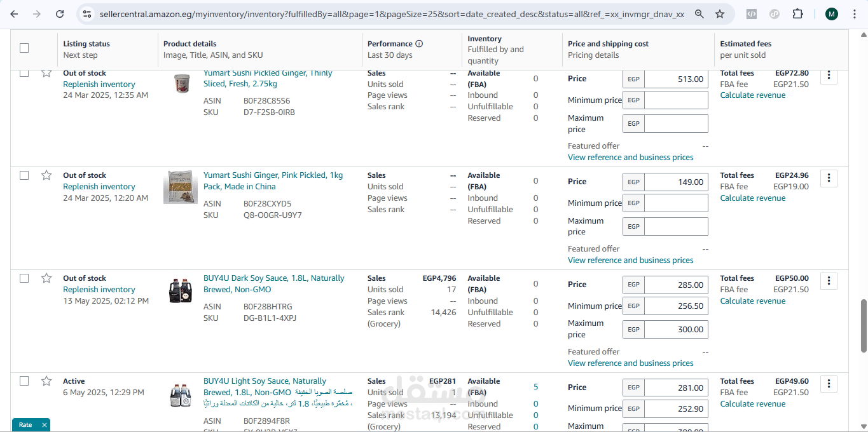This screenshot has height=432, width=868.
Task: Open Sushi Ginger 1kg pack thumbnail
Action: click(x=181, y=187)
